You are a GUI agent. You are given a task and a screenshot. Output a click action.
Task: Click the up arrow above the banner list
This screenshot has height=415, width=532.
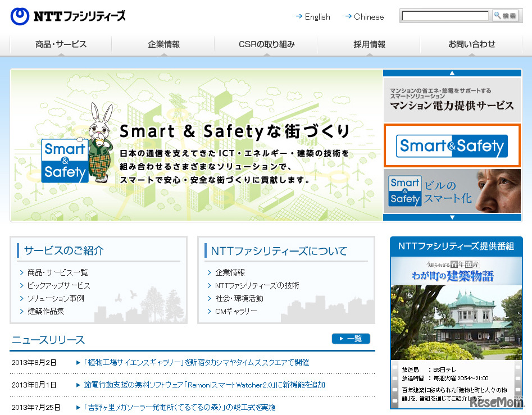[x=452, y=72]
